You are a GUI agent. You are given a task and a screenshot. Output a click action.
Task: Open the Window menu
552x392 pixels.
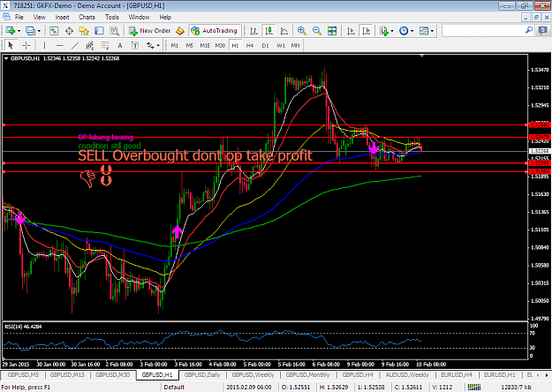139,18
